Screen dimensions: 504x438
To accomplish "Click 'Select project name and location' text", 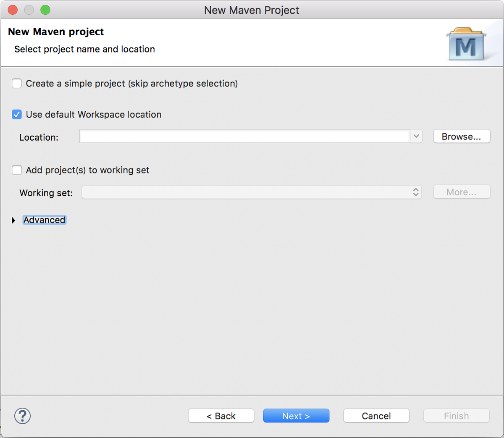I will click(84, 49).
